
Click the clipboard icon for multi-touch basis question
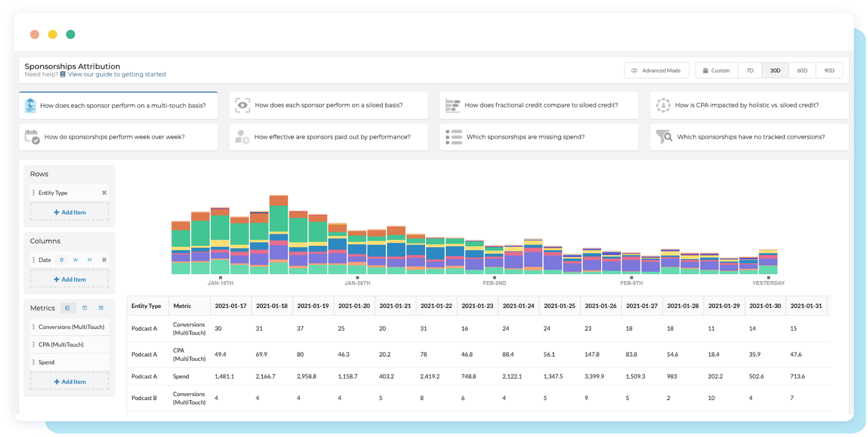(30, 106)
